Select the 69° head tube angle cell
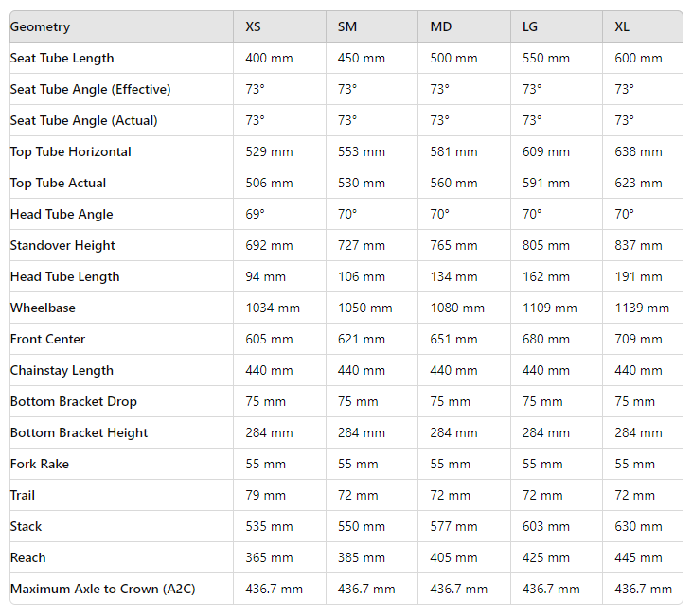Screen dimensions: 692x616 255,214
